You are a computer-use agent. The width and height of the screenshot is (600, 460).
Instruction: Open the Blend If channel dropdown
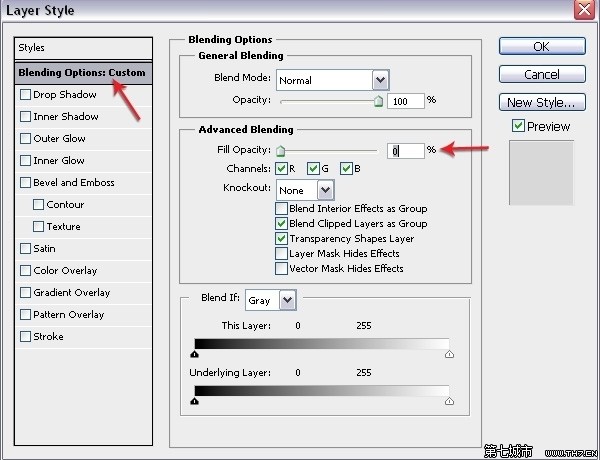coord(288,300)
